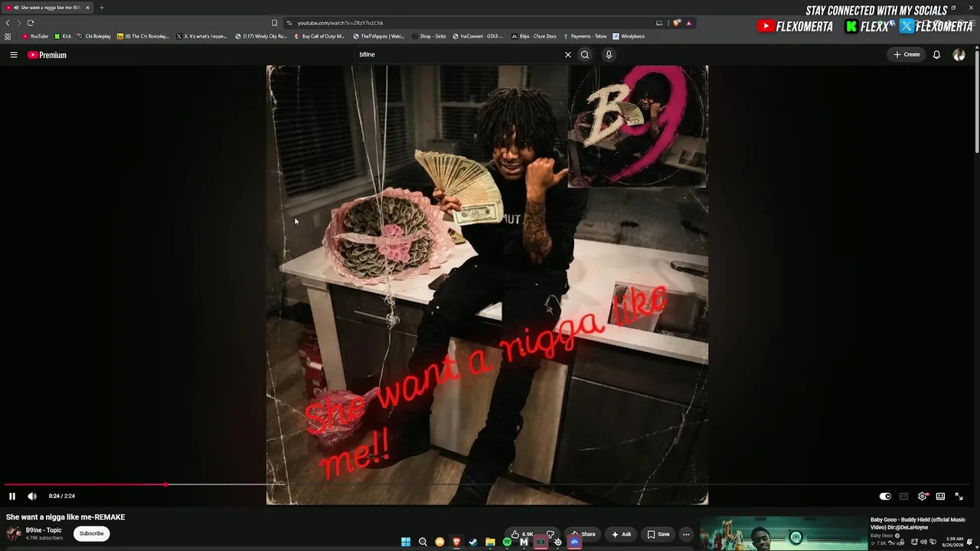Select the 'She want a nigga like me' tab
The image size is (980, 551).
[47, 8]
